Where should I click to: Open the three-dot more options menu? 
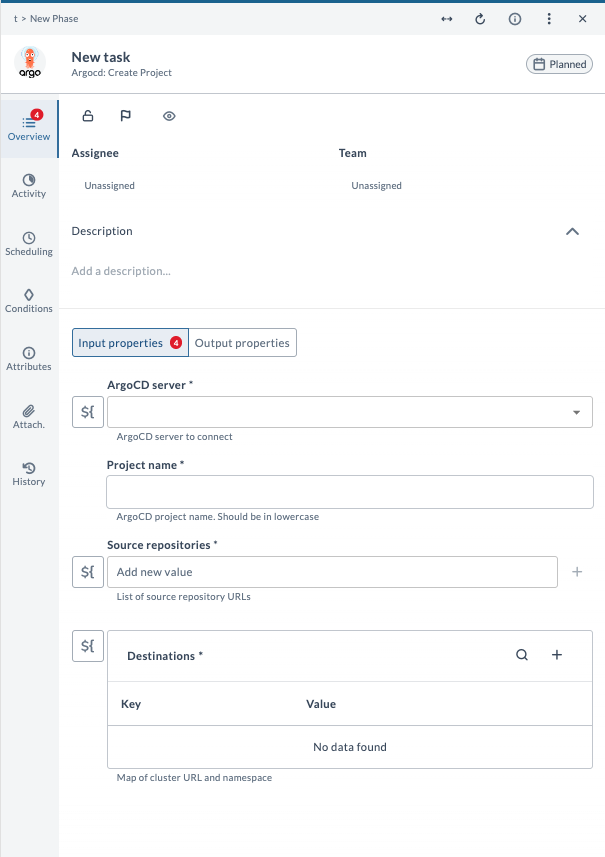[x=549, y=19]
